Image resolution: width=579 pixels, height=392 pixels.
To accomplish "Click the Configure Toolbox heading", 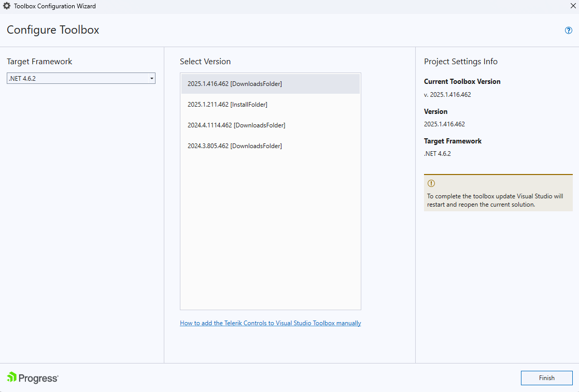I will (x=52, y=30).
